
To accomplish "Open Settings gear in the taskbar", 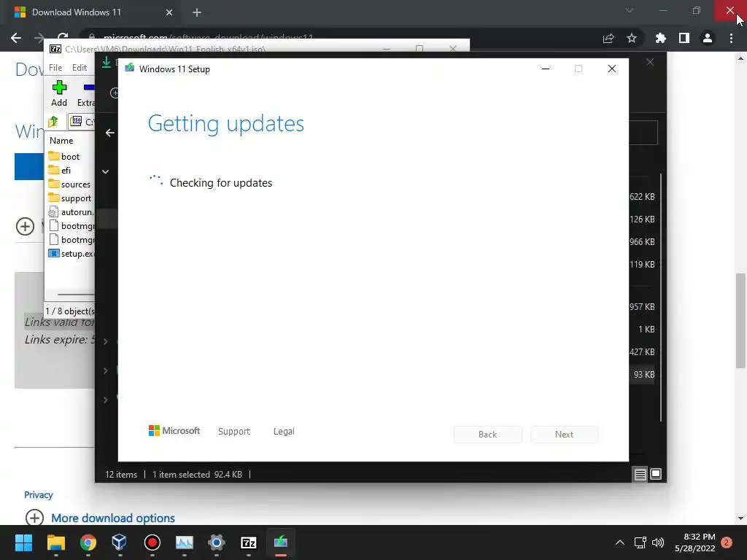I will click(216, 542).
